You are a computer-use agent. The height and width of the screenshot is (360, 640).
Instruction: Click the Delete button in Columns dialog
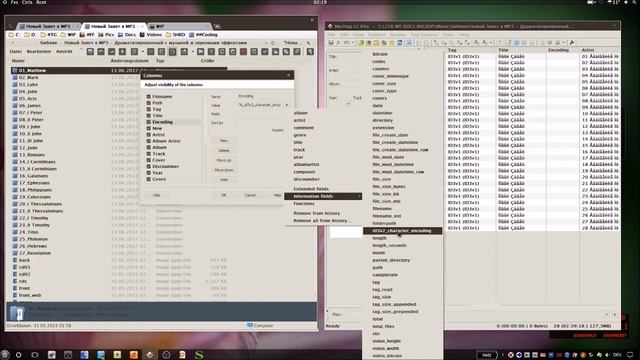224,151
